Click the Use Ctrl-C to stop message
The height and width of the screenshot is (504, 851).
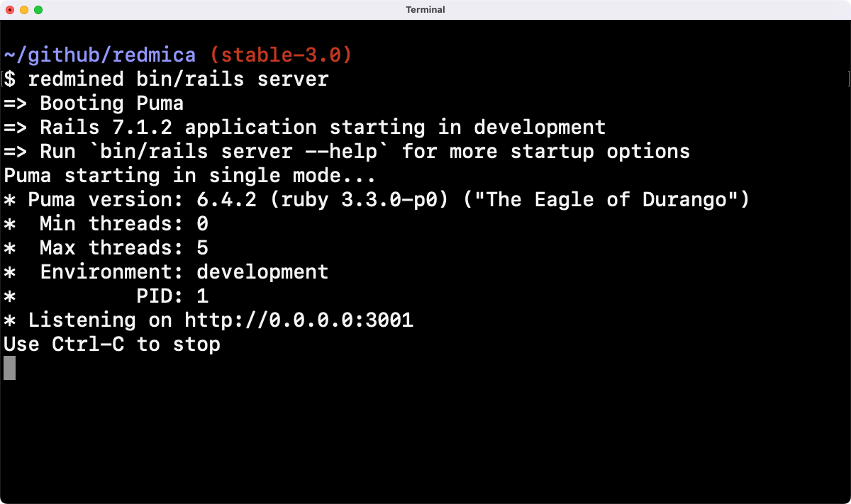(x=112, y=345)
